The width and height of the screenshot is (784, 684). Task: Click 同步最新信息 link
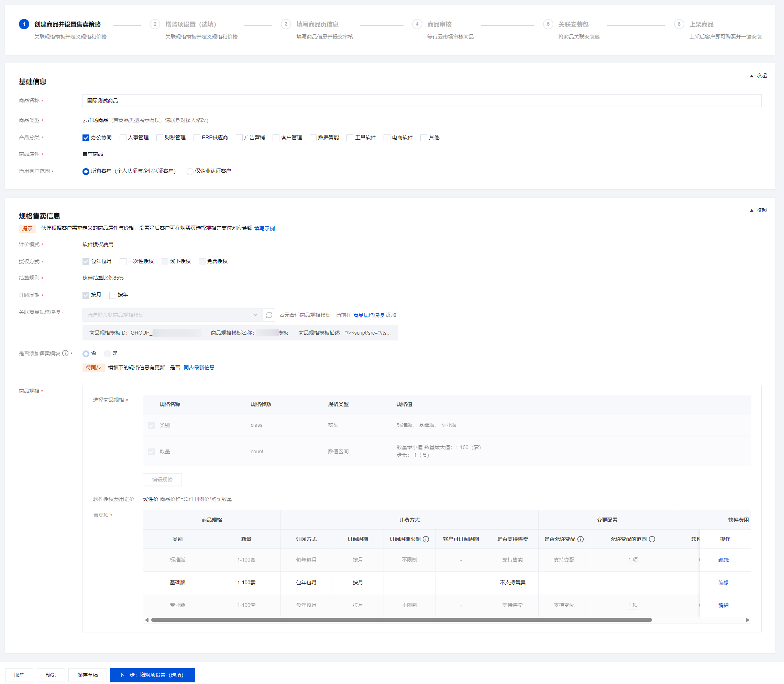[x=199, y=367]
